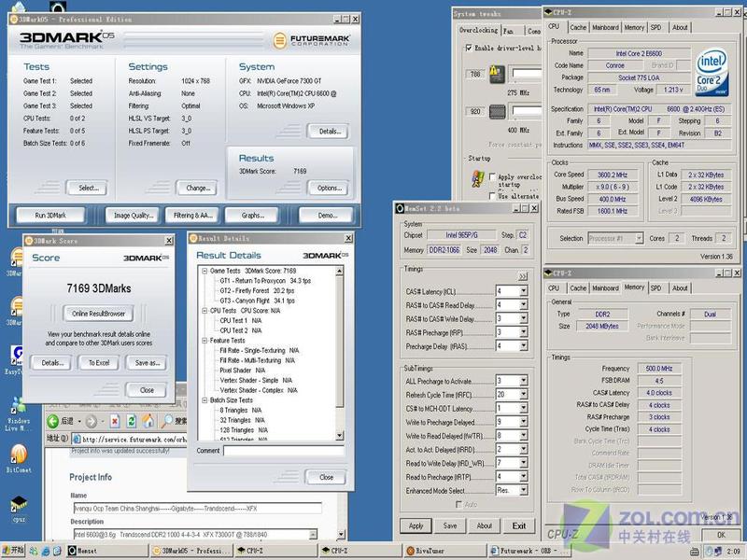Collapse the CPU Tests tree node
The width and height of the screenshot is (747, 560).
pos(204,311)
